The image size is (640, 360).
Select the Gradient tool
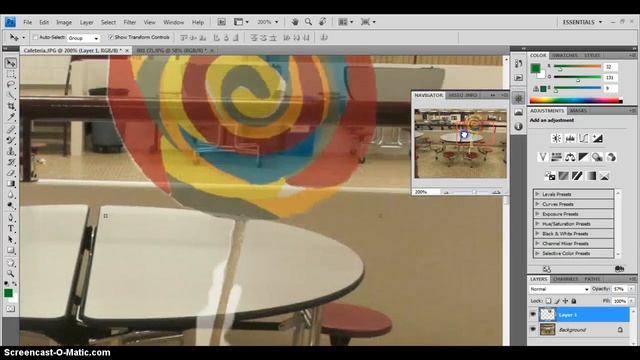[x=11, y=184]
